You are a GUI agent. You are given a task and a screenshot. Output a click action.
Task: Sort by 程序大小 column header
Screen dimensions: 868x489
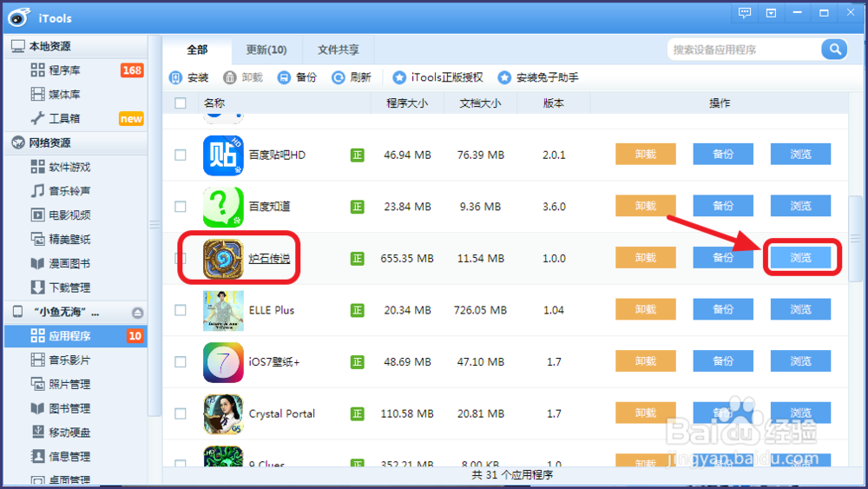click(407, 103)
